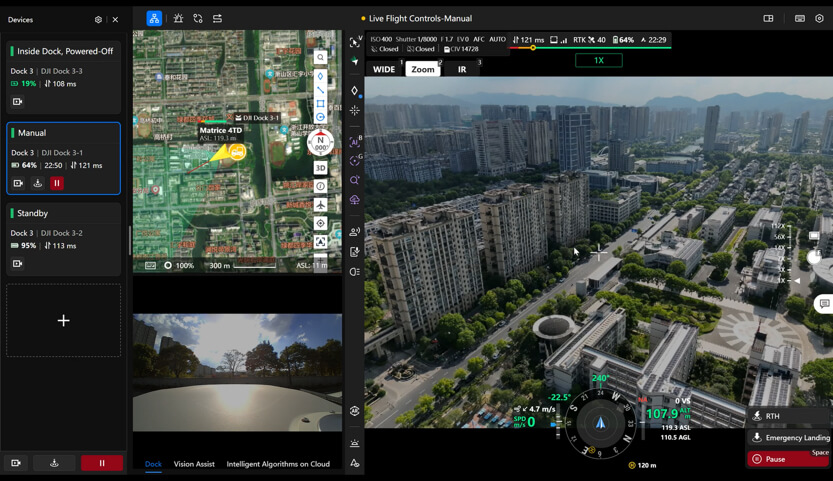Toggle the spotlight tool

[355, 272]
